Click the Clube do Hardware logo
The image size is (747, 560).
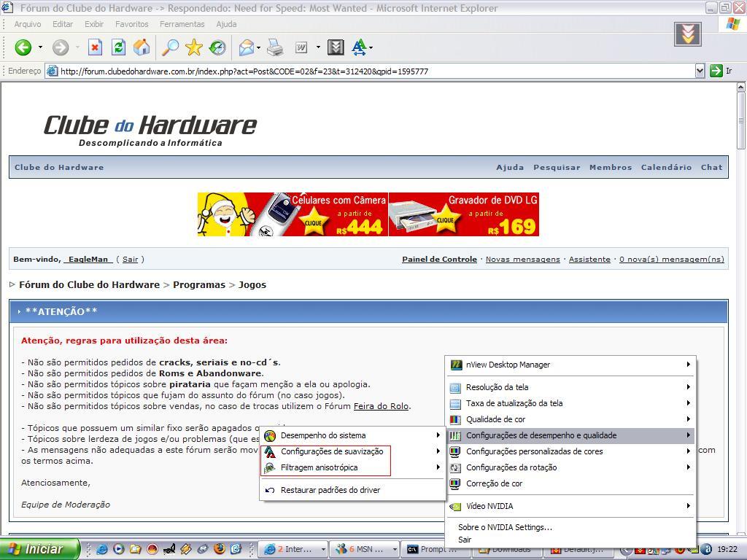point(150,130)
